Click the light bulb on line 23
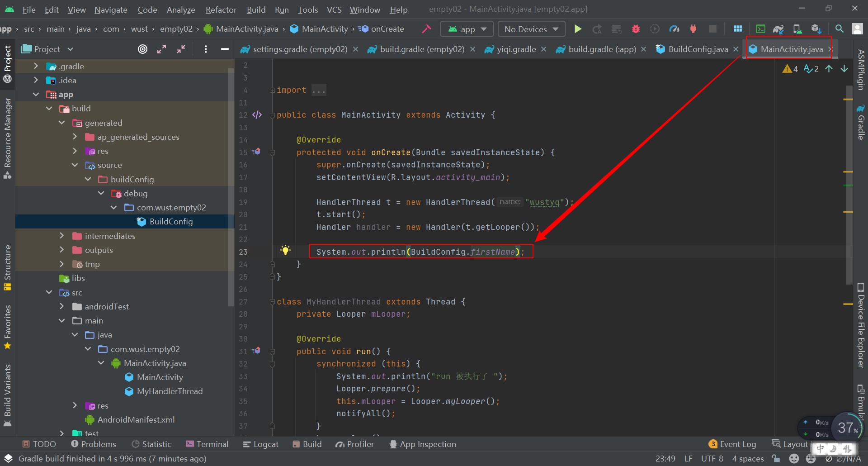Viewport: 868px width, 466px height. tap(285, 250)
